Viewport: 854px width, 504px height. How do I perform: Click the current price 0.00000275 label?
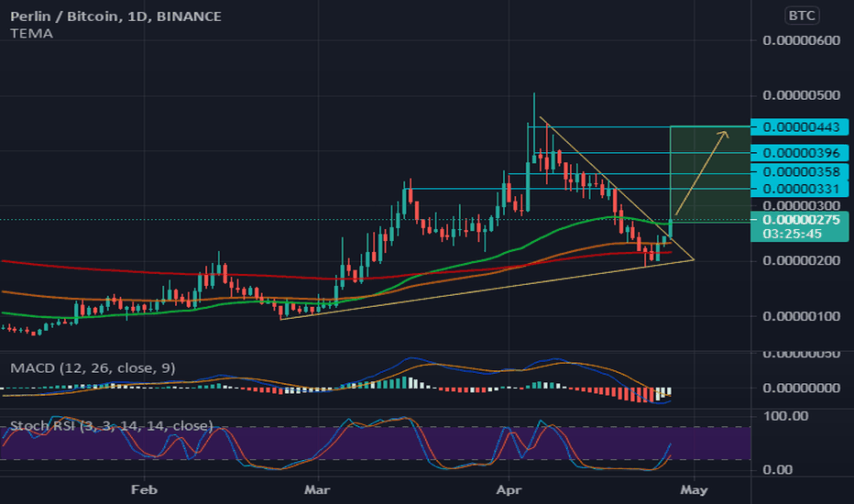tap(800, 220)
